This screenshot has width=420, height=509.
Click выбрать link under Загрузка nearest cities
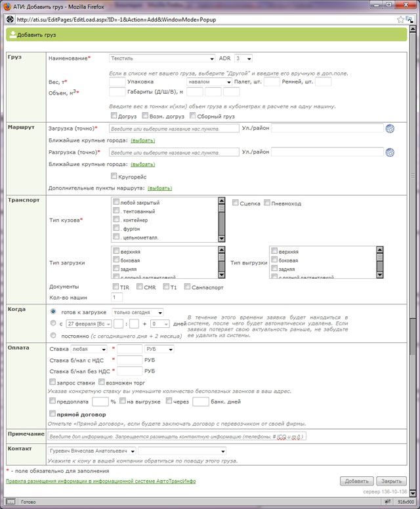[x=143, y=140]
